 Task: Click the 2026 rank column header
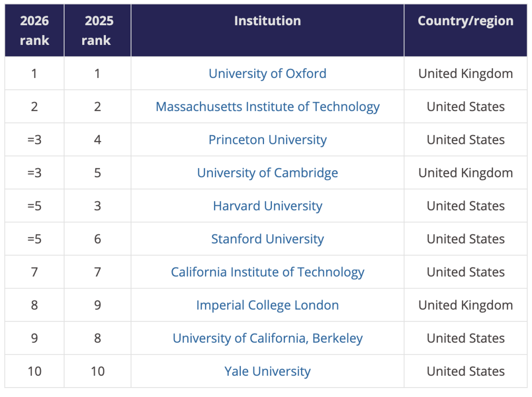[34, 31]
